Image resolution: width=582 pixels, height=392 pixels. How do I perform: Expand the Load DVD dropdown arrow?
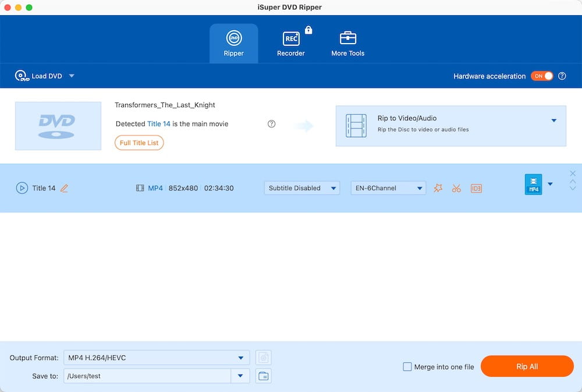[72, 76]
